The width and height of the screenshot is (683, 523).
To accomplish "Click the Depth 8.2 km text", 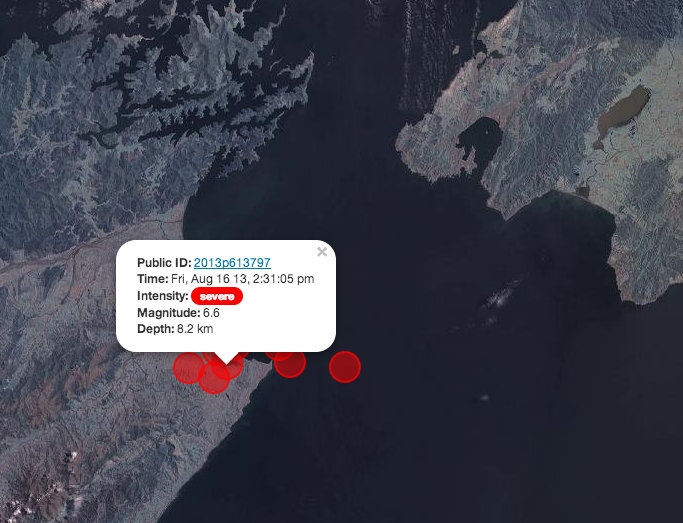I will pos(175,329).
